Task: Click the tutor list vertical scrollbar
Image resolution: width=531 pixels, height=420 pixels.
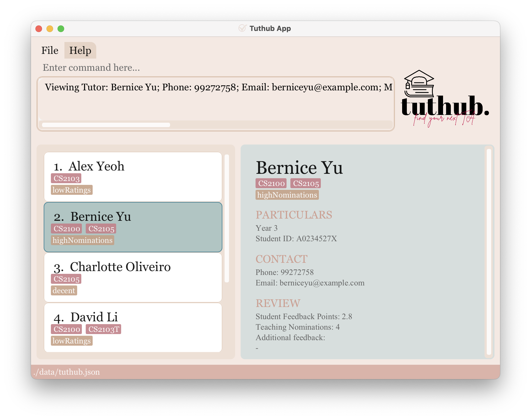Action: click(227, 218)
